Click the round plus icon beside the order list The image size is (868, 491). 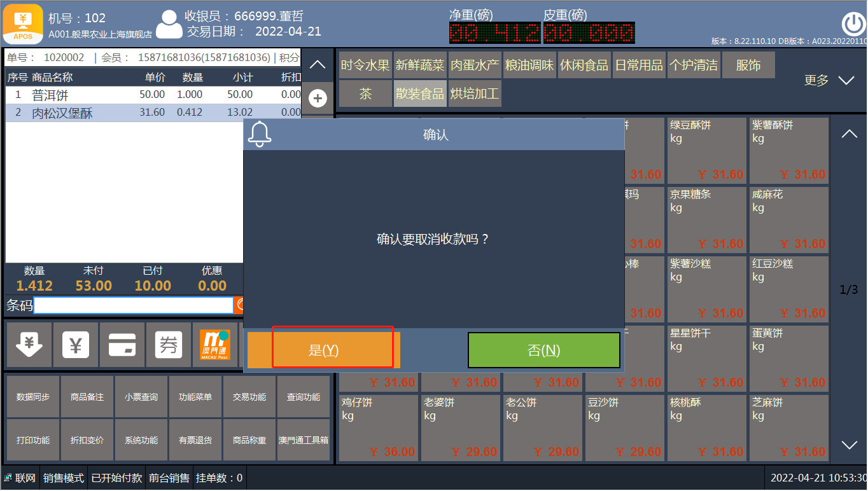pos(318,99)
